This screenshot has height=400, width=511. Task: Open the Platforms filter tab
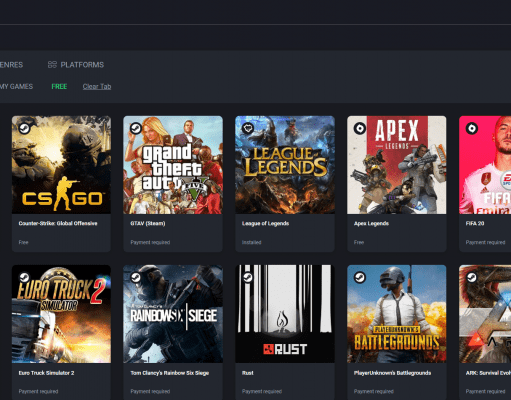pos(76,65)
